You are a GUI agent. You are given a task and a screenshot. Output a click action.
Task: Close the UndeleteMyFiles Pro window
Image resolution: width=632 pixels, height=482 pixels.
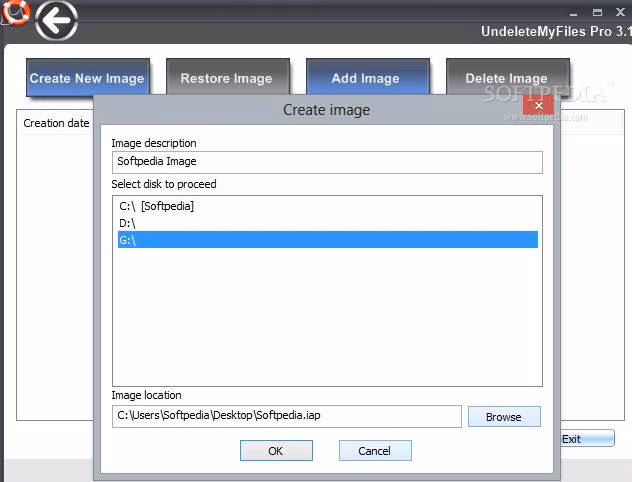point(620,12)
